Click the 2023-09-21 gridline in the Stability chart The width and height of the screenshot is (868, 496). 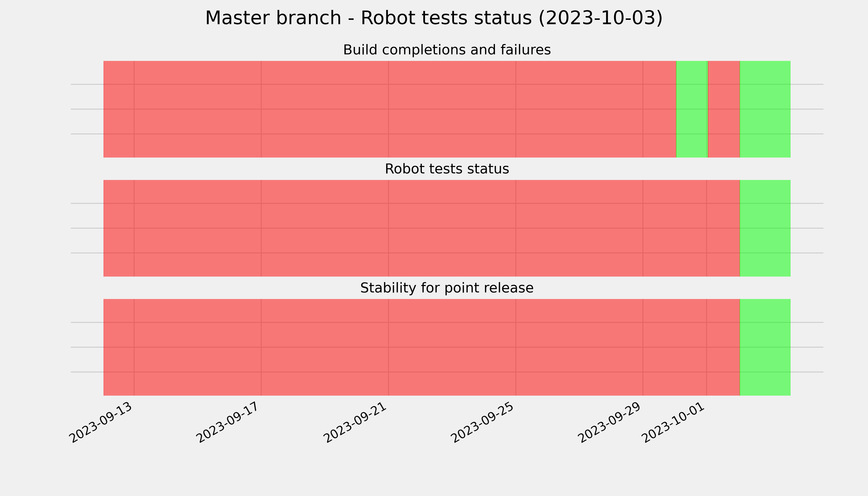[x=388, y=347]
